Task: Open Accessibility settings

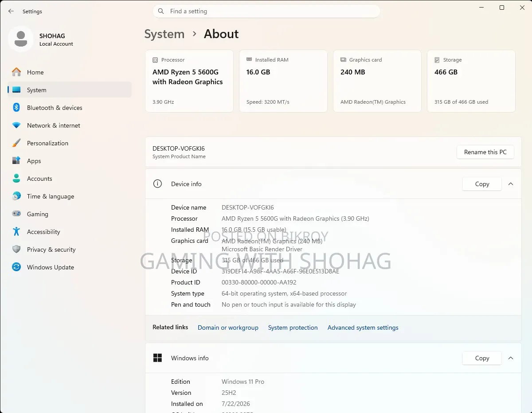Action: 70,231
